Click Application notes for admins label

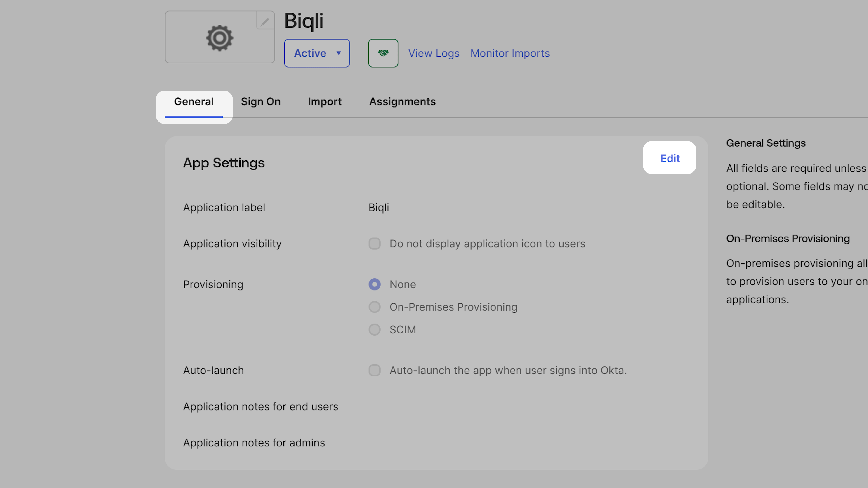(254, 443)
